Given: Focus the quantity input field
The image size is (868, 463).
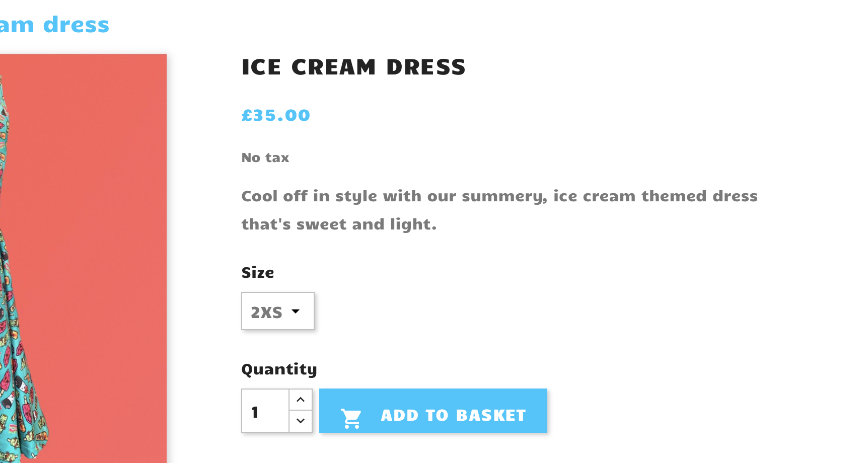Looking at the screenshot, I should [x=265, y=411].
